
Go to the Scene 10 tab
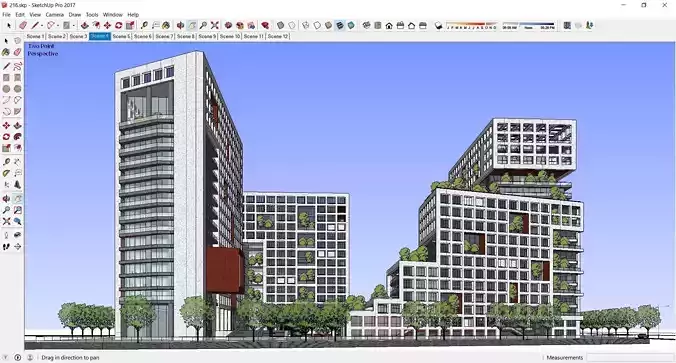[x=230, y=36]
